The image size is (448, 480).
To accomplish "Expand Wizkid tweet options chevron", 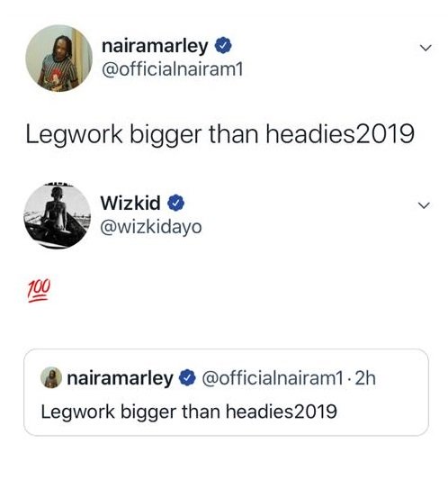I will click(424, 205).
